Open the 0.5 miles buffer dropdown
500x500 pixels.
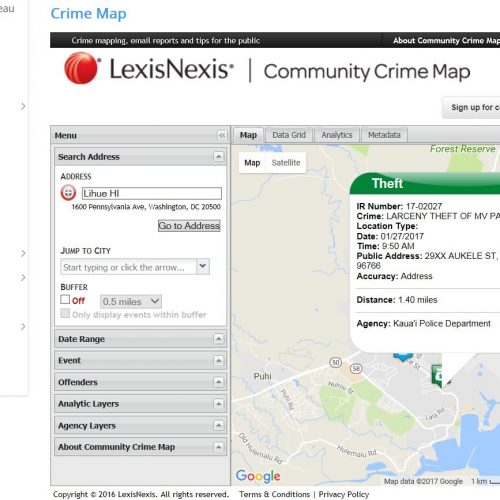(131, 302)
